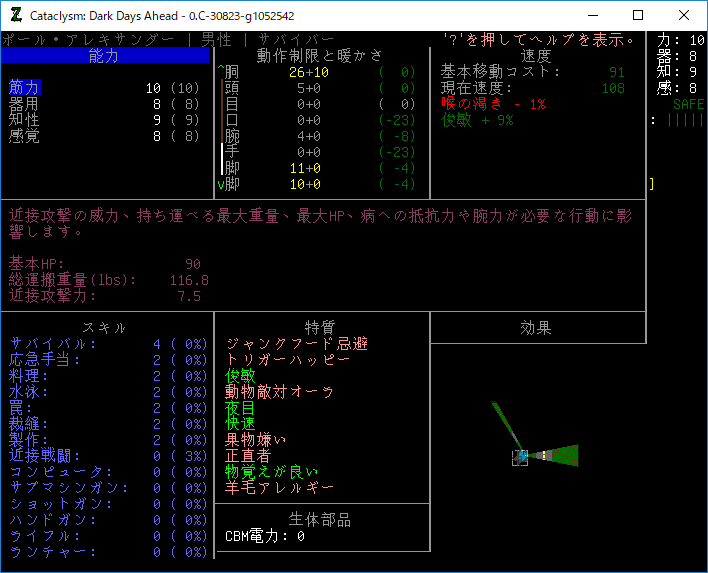708x573 pixels.
Task: Select the 羊毛アレルギー trait
Action: click(x=280, y=488)
